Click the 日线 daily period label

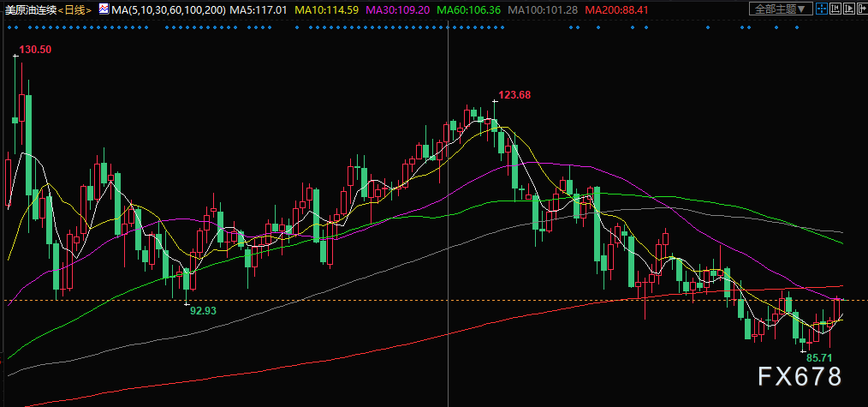coord(74,9)
